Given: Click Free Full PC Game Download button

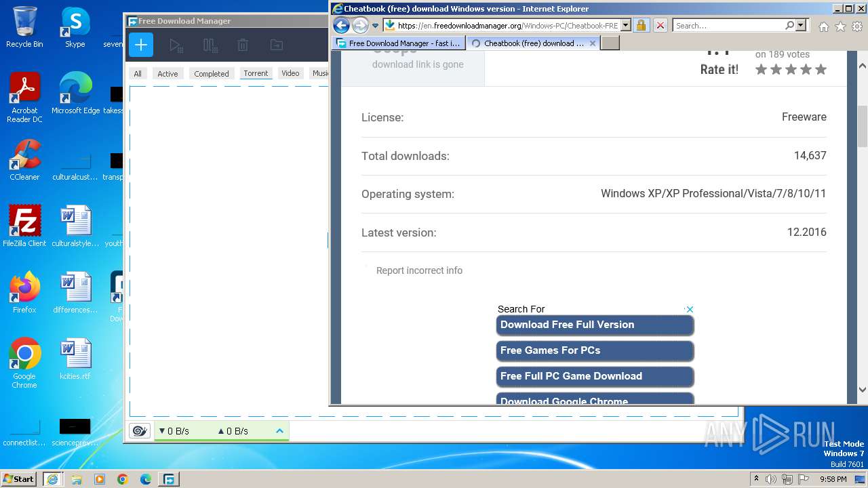Looking at the screenshot, I should click(x=595, y=377).
